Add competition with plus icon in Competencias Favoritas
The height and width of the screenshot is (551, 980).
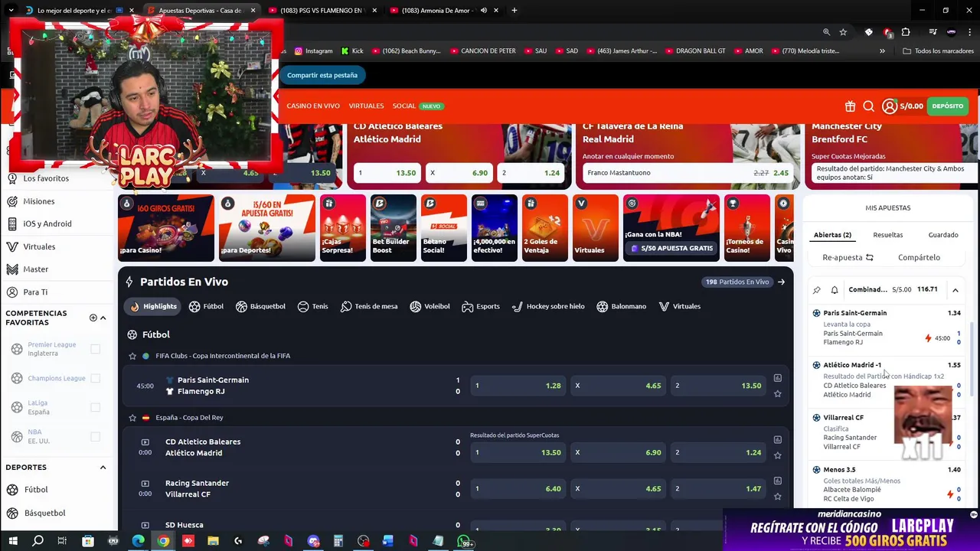pyautogui.click(x=93, y=318)
